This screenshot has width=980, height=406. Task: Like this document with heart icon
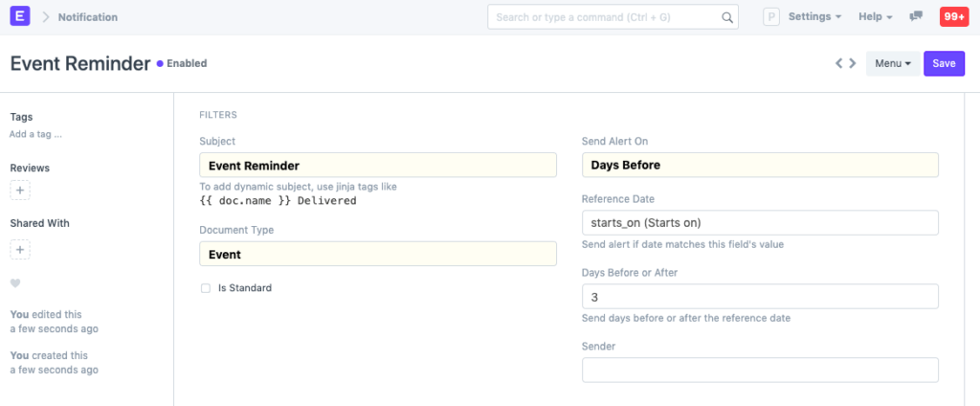tap(15, 283)
